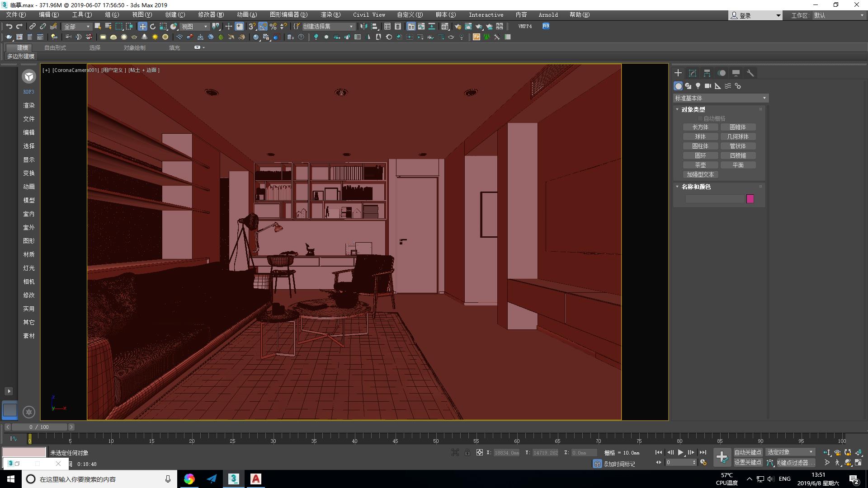The height and width of the screenshot is (488, 868).
Task: Toggle the AutoGrid checkbox (自动栅格)
Action: click(x=701, y=118)
